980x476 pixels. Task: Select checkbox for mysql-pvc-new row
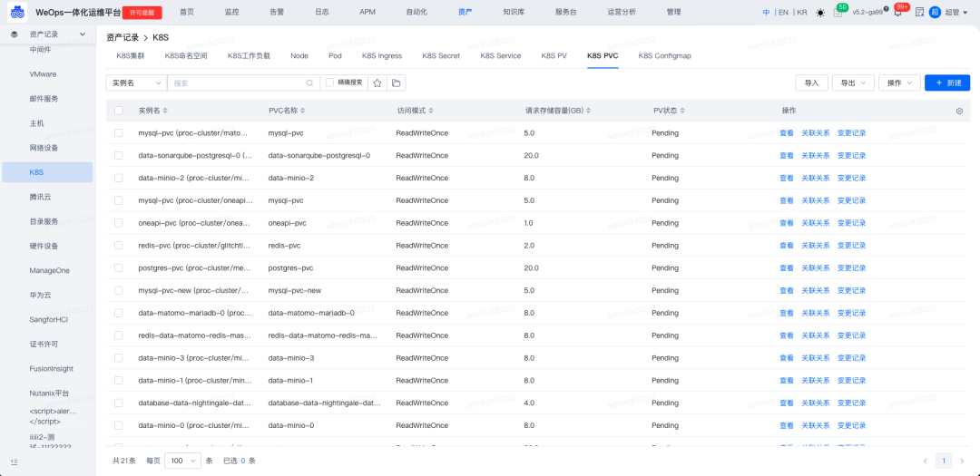(119, 290)
